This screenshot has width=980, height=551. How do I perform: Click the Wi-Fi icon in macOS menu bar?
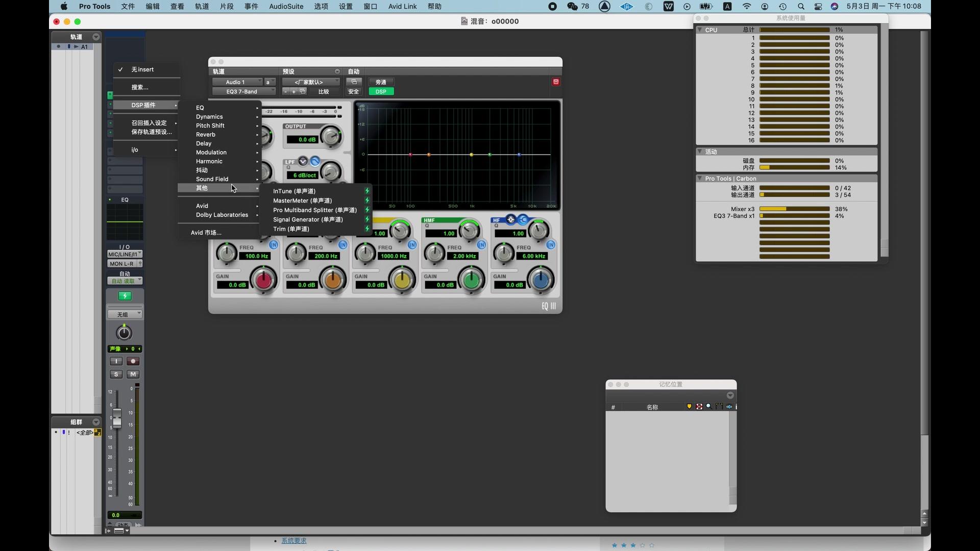[x=747, y=6]
